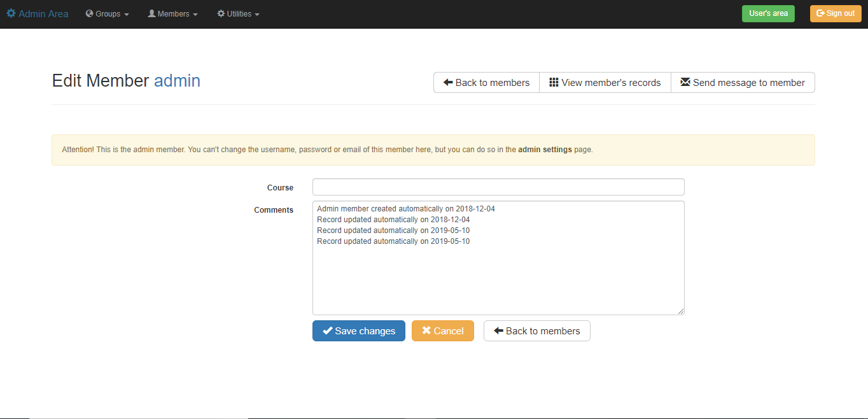Go to User's area
The width and height of the screenshot is (868, 419).
tap(768, 13)
